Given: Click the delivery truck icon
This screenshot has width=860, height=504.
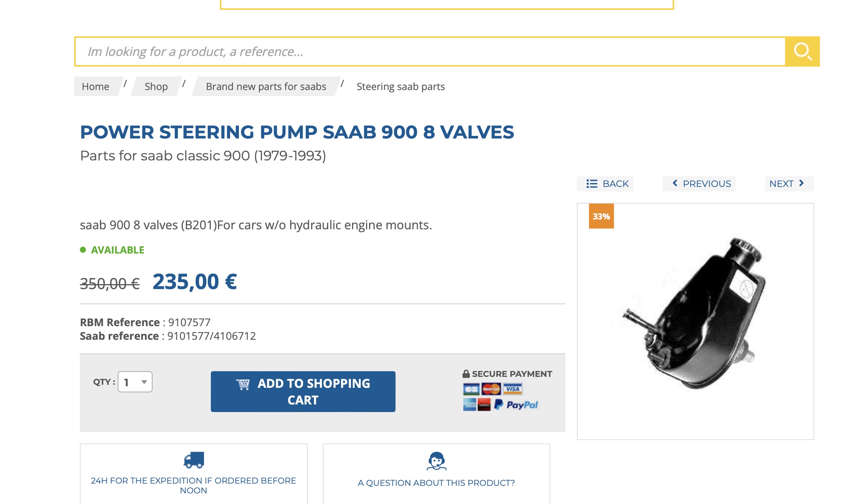Looking at the screenshot, I should (x=194, y=460).
